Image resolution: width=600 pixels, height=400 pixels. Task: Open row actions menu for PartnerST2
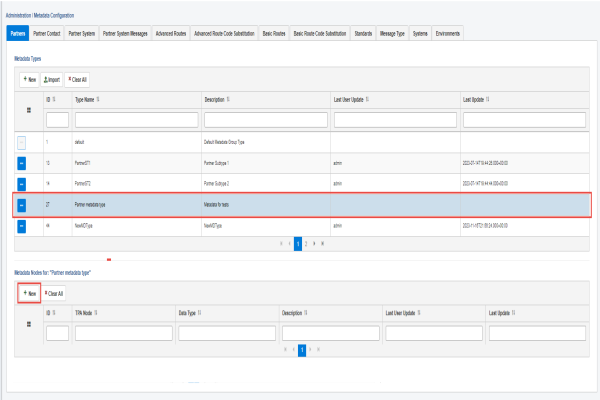23,182
